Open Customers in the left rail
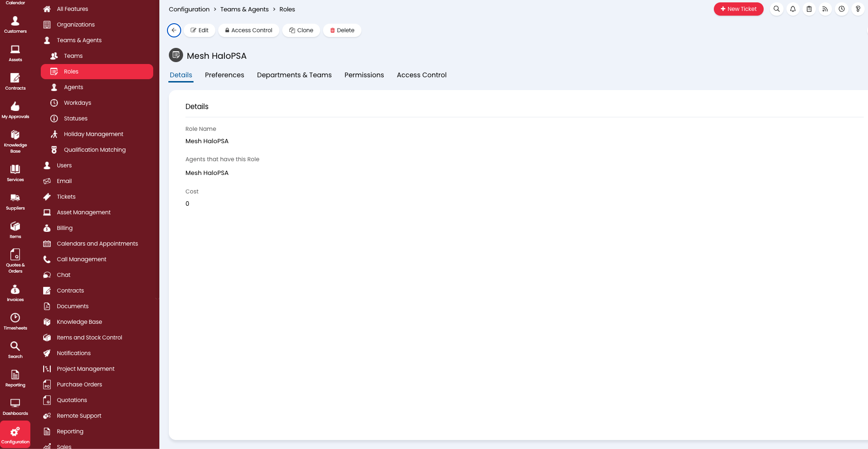The image size is (868, 449). tap(15, 25)
